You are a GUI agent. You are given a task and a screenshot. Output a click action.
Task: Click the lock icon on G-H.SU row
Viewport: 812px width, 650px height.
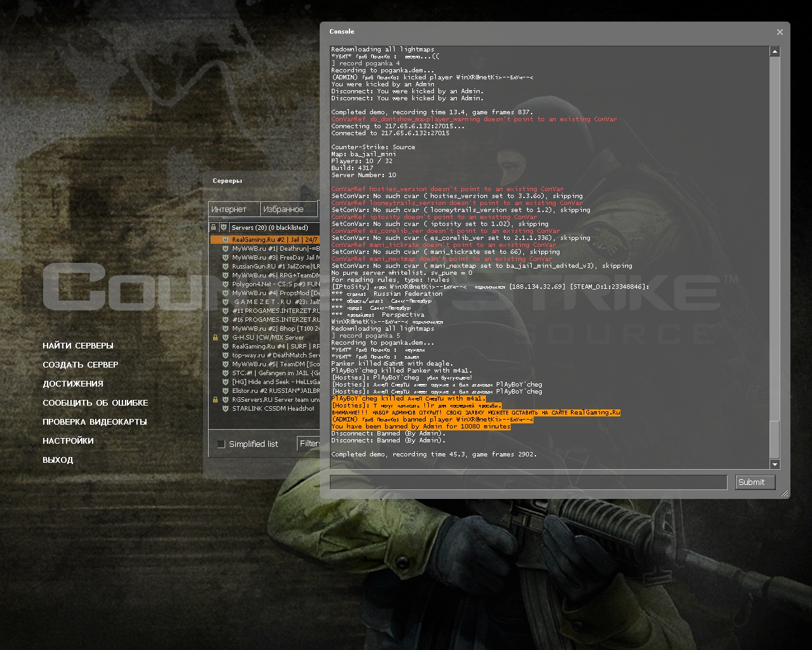[x=215, y=338]
